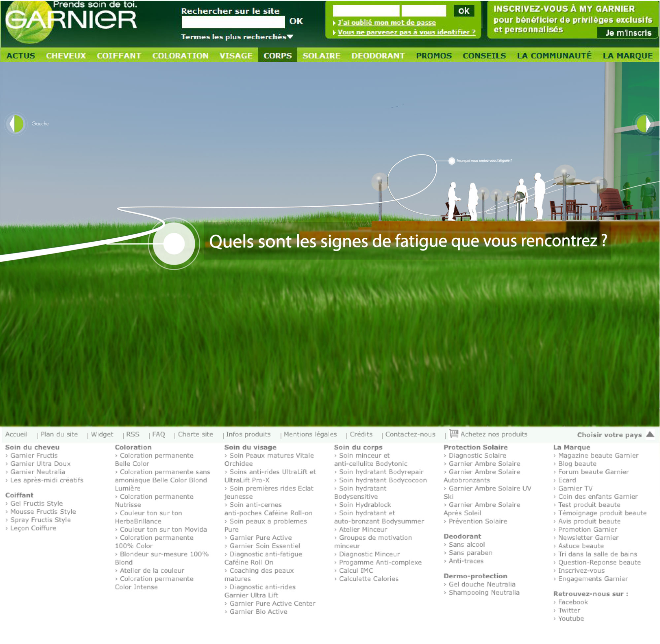The width and height of the screenshot is (660, 644).
Task: Click the Crédits footer link
Action: tap(361, 434)
